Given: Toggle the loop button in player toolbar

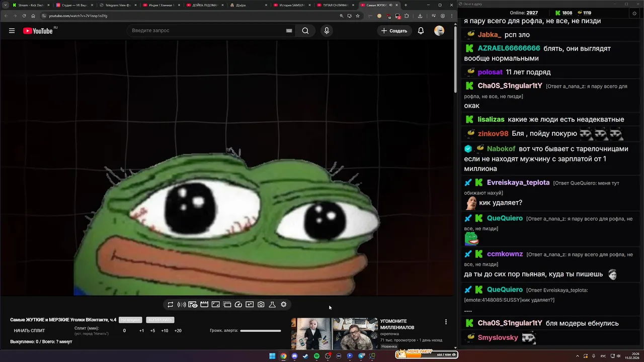Looking at the screenshot, I should click(171, 305).
